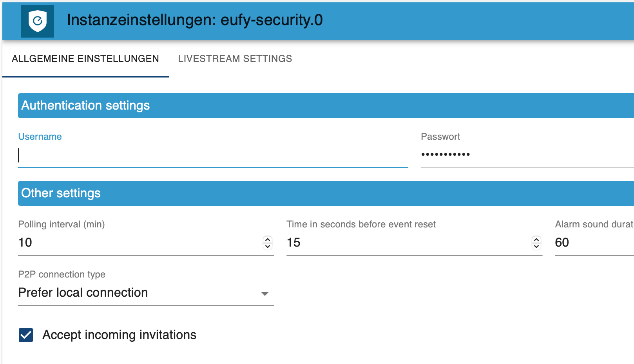
Task: Click the Accept incoming invitations label
Action: coord(119,335)
